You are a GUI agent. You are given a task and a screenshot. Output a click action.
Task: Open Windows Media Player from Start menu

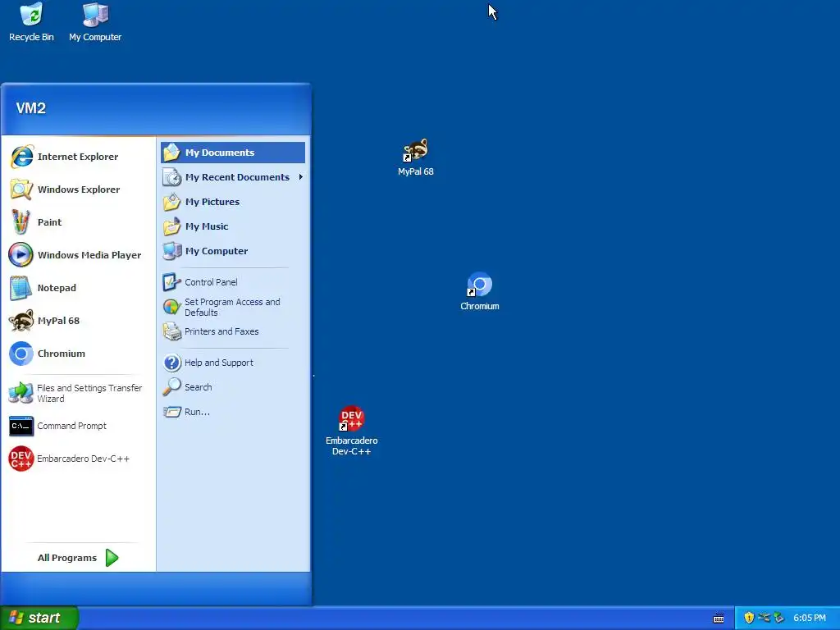click(78, 255)
